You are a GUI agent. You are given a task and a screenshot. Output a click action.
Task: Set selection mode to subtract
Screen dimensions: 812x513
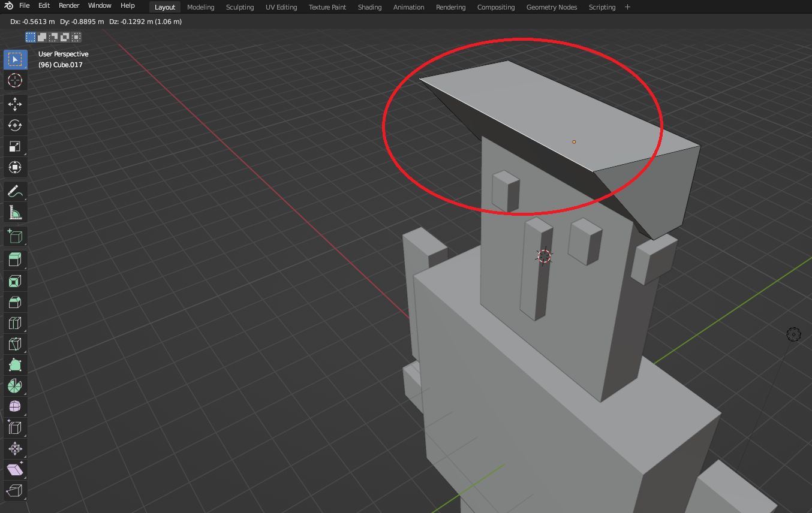pos(53,37)
